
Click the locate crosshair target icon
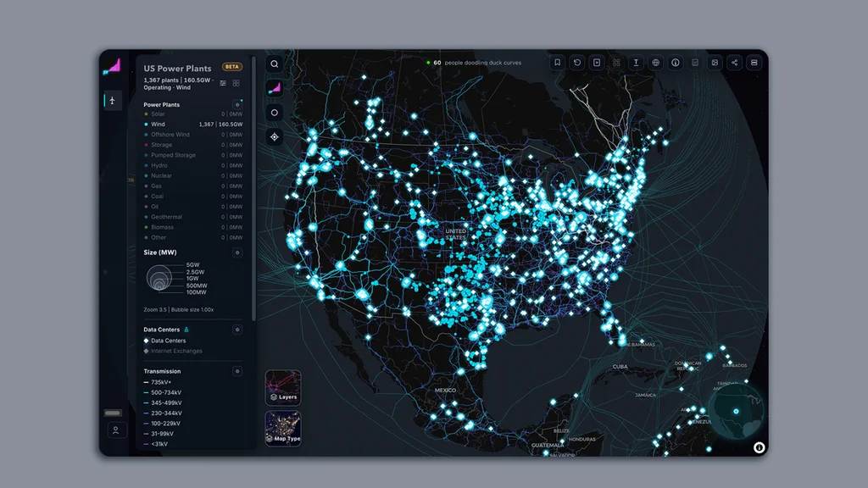(275, 136)
